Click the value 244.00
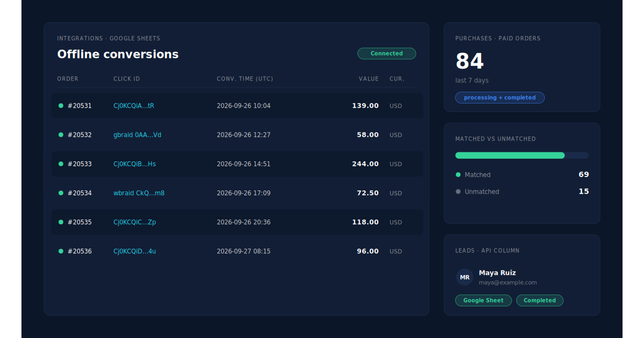644x338 pixels. [x=365, y=164]
